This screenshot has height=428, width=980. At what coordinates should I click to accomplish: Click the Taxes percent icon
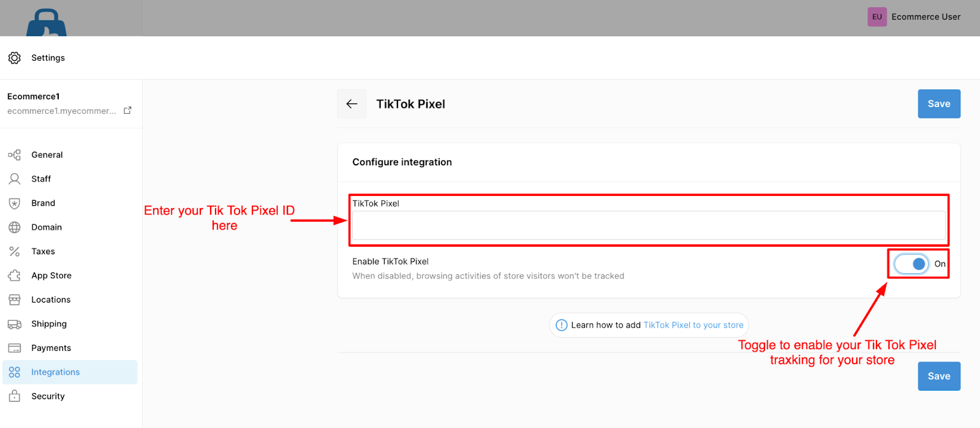tap(15, 251)
